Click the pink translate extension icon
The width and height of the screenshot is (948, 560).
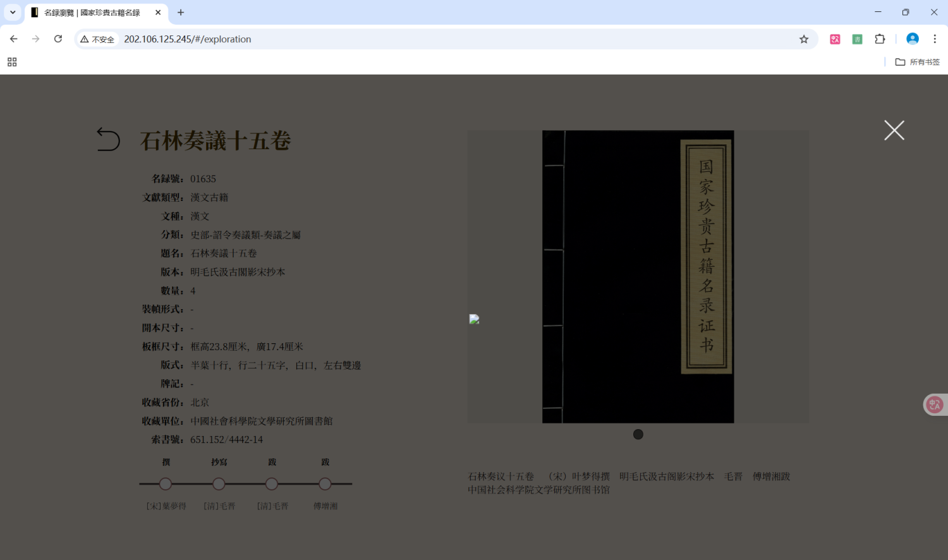tap(835, 39)
